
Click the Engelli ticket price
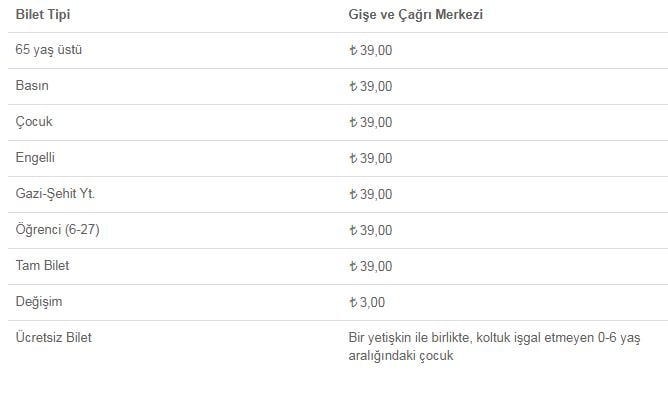pos(371,158)
